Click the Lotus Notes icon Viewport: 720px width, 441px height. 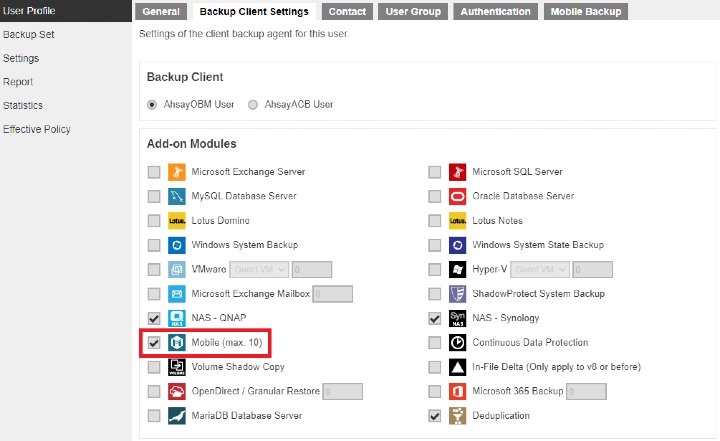[457, 220]
